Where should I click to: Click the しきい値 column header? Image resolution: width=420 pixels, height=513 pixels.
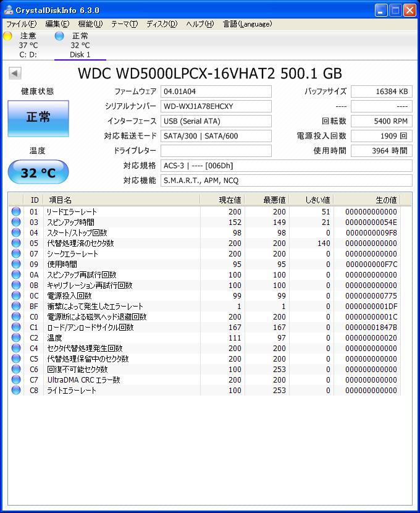pos(311,200)
